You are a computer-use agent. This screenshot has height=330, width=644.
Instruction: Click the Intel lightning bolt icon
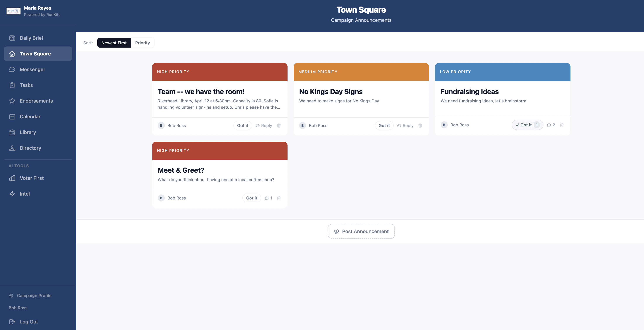click(x=12, y=194)
